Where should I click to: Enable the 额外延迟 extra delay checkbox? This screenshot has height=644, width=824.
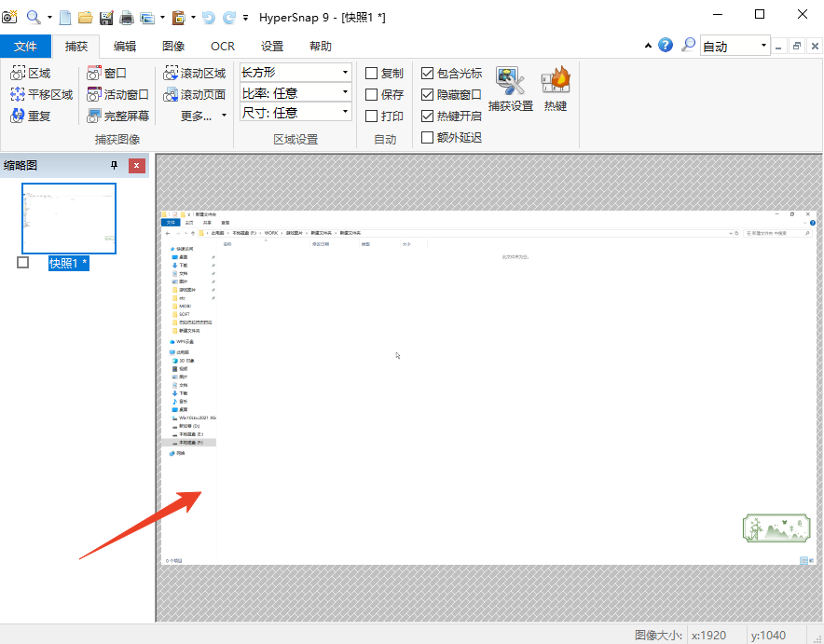pos(428,138)
